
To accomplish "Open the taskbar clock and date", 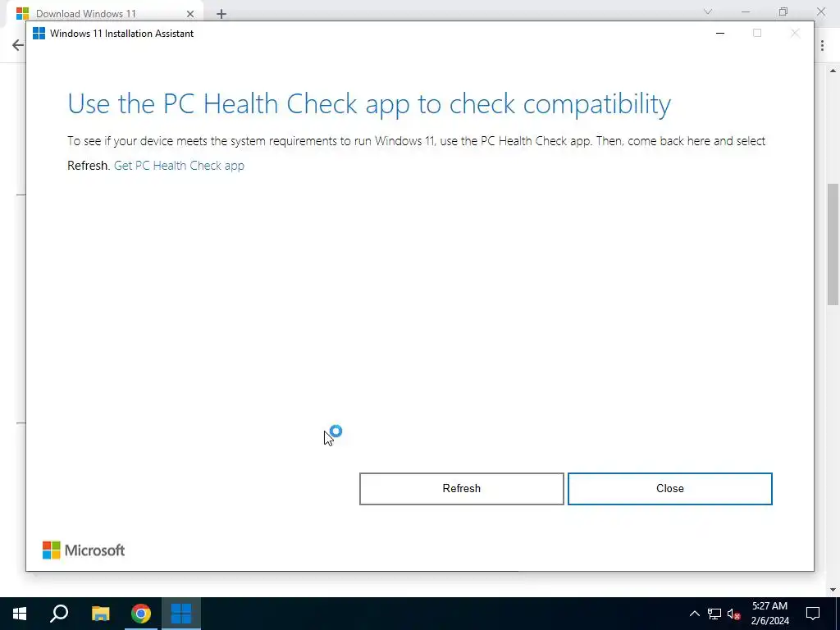I will 769,614.
